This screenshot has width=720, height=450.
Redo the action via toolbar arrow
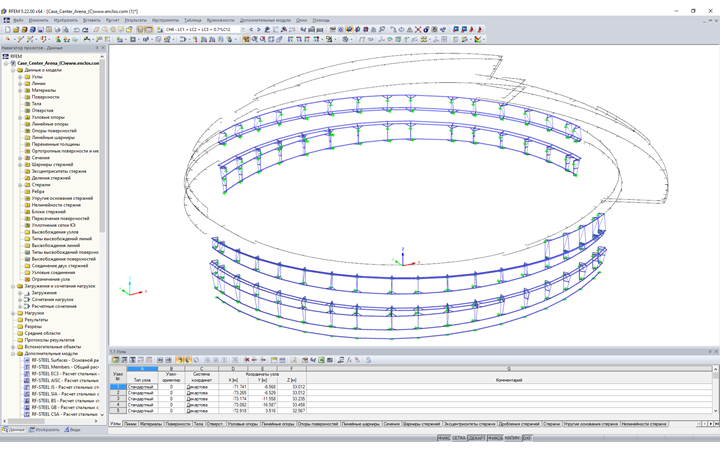point(85,29)
